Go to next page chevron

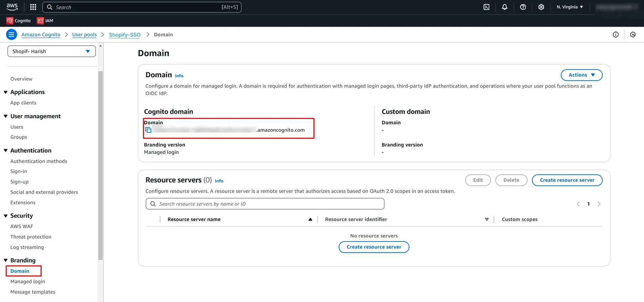(599, 204)
